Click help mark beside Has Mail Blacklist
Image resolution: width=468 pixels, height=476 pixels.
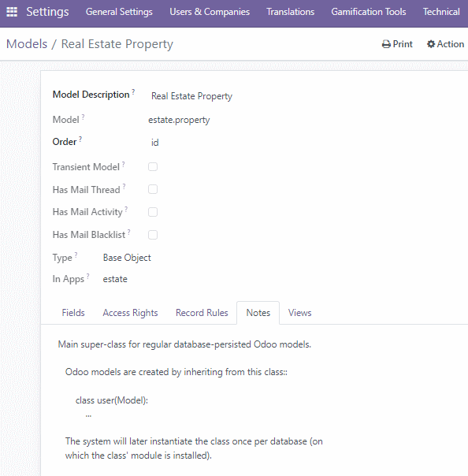coord(129,232)
